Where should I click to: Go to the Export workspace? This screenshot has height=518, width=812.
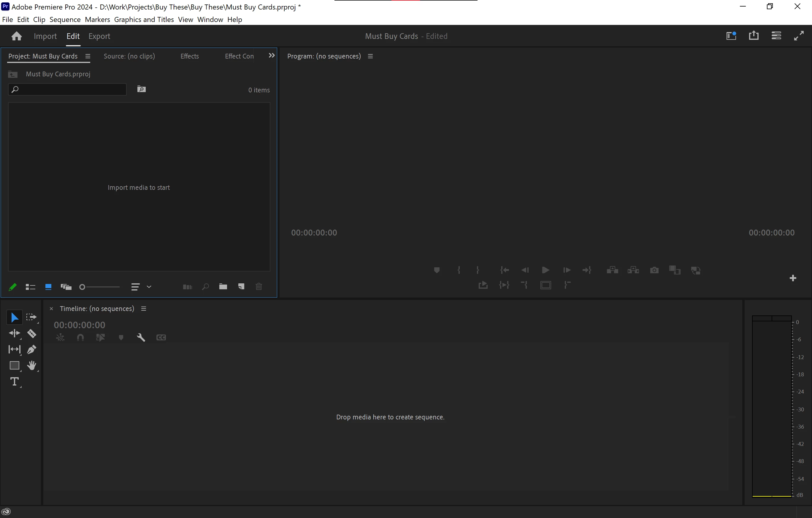[99, 36]
